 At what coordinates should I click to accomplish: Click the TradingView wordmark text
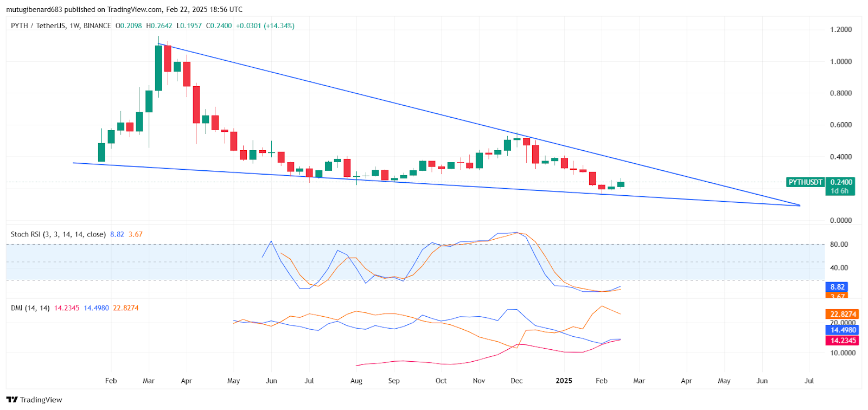pyautogui.click(x=41, y=400)
